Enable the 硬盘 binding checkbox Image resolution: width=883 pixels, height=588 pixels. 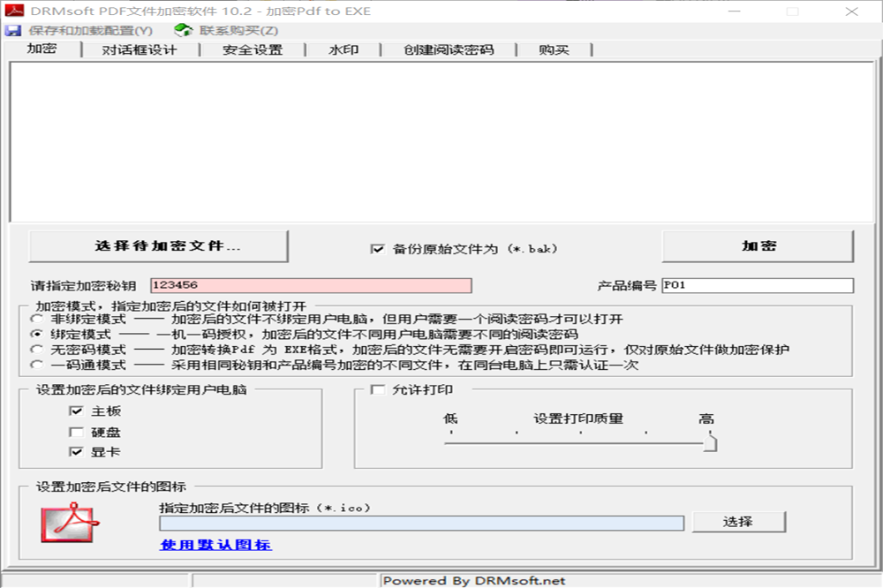click(77, 432)
